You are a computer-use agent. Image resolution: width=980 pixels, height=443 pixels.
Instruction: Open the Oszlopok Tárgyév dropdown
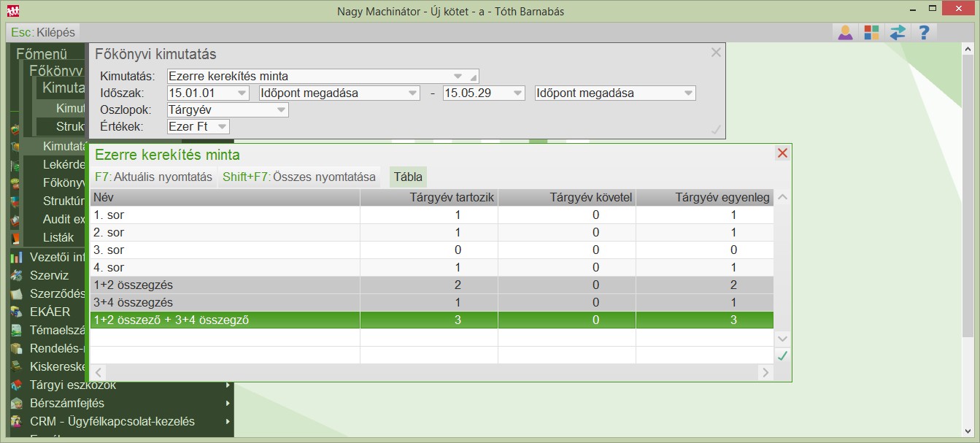click(x=281, y=110)
